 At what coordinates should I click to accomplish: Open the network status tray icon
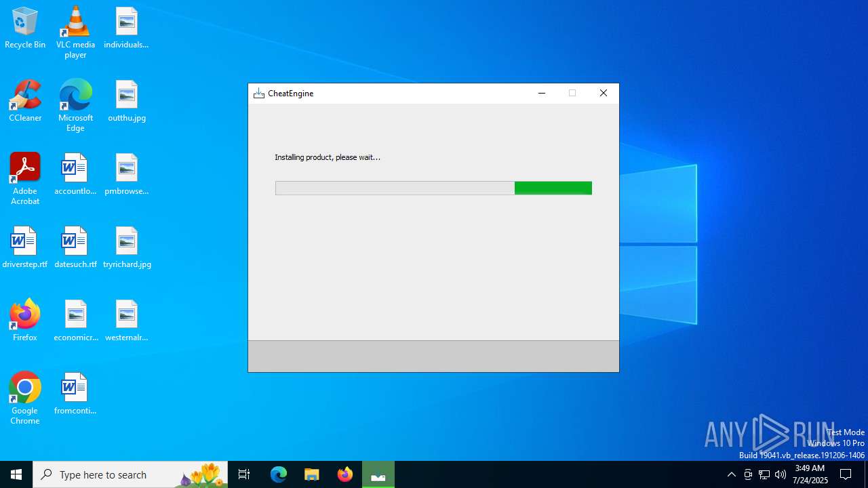(764, 474)
